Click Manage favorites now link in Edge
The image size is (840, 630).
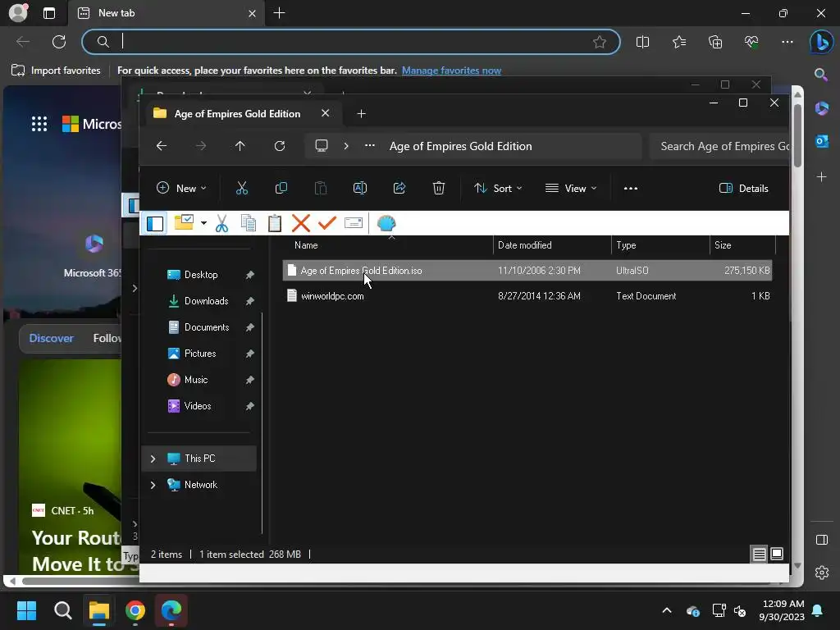point(451,71)
